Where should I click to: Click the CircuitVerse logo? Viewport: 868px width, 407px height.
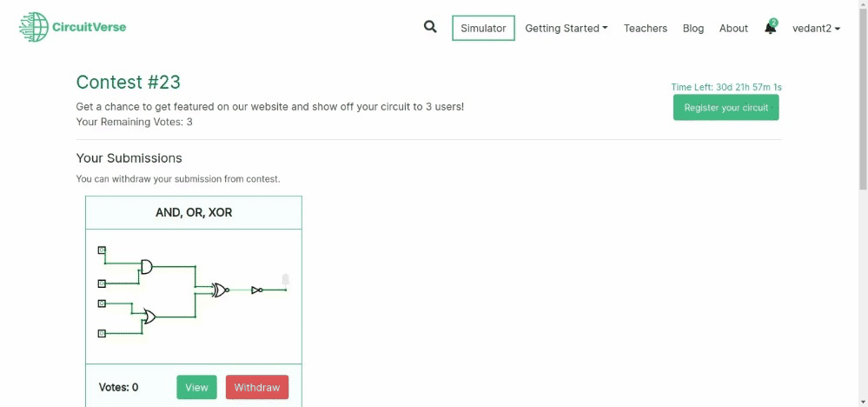click(x=73, y=27)
